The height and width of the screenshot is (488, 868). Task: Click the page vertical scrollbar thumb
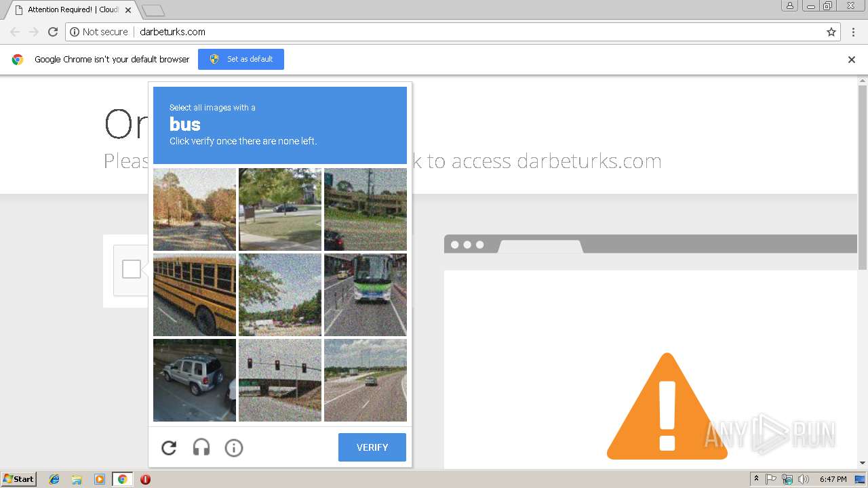click(x=863, y=178)
